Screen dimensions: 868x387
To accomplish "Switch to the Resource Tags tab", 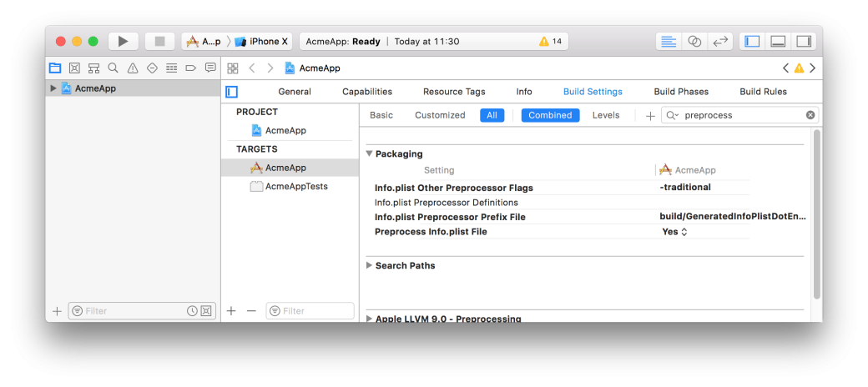I will click(454, 92).
